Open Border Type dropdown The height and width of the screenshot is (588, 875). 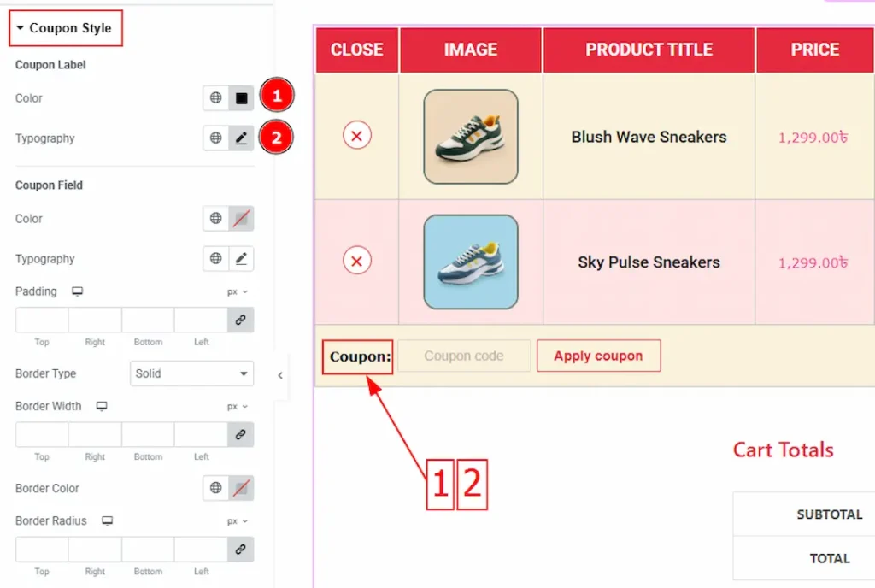(192, 373)
